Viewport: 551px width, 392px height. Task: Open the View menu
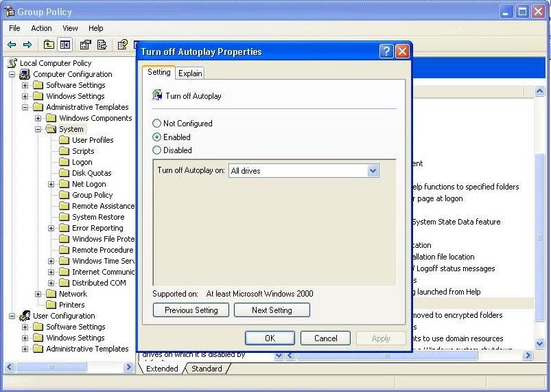pos(70,28)
